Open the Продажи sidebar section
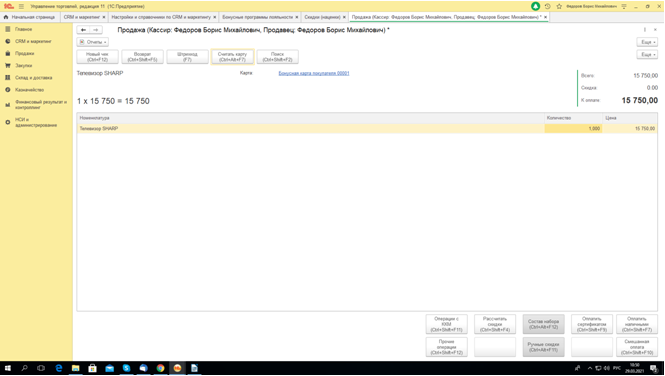The image size is (665, 376). pos(25,53)
